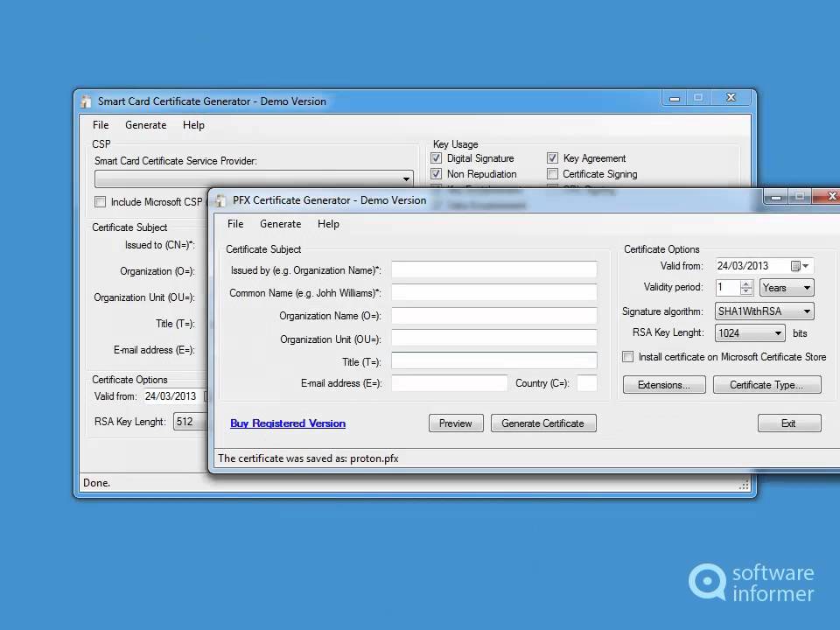The image size is (840, 630).
Task: Click the Smart Card Certificate Generator title icon
Action: click(86, 101)
